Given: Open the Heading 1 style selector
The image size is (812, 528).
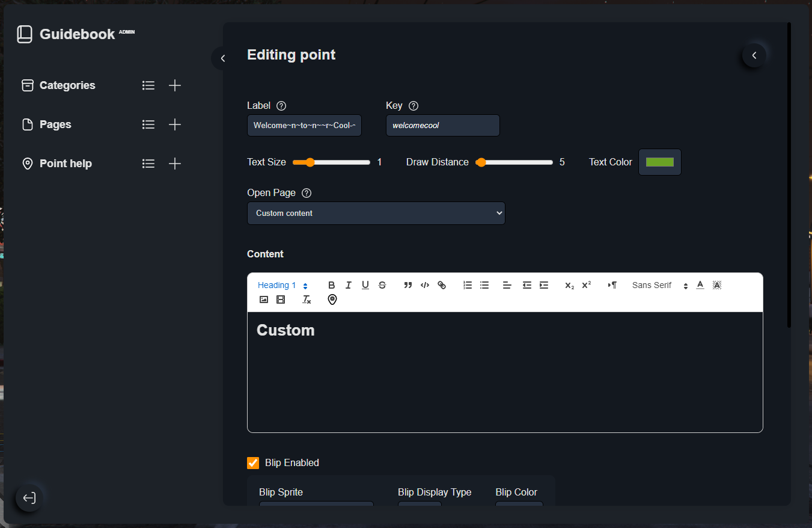Looking at the screenshot, I should [x=281, y=285].
